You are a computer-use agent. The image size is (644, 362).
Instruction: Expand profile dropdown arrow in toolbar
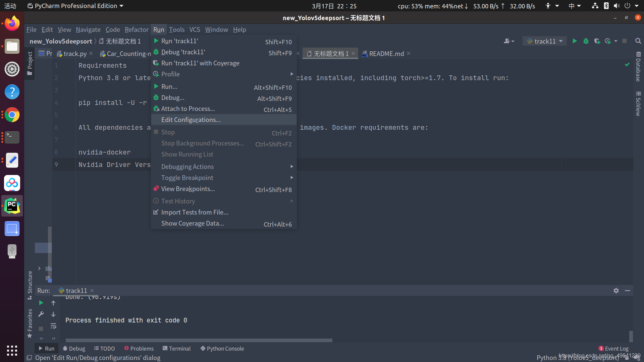pyautogui.click(x=615, y=41)
